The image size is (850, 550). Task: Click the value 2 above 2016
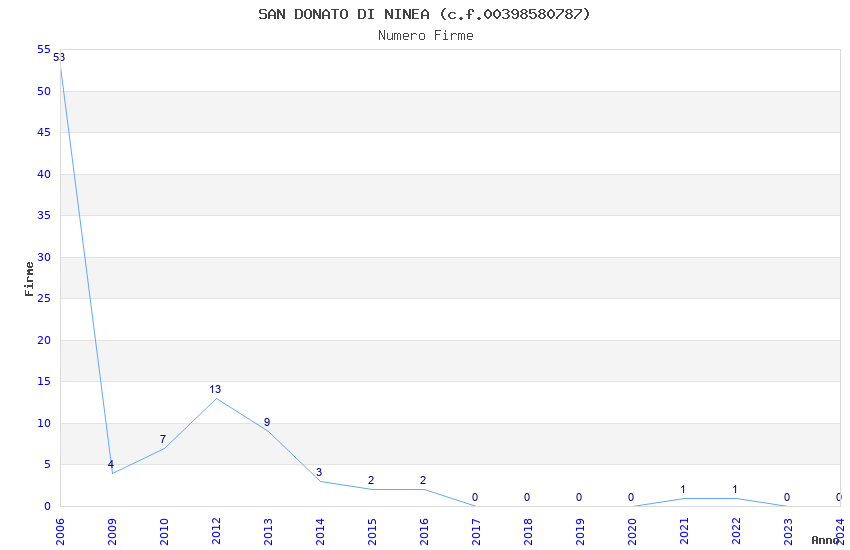[x=423, y=480]
